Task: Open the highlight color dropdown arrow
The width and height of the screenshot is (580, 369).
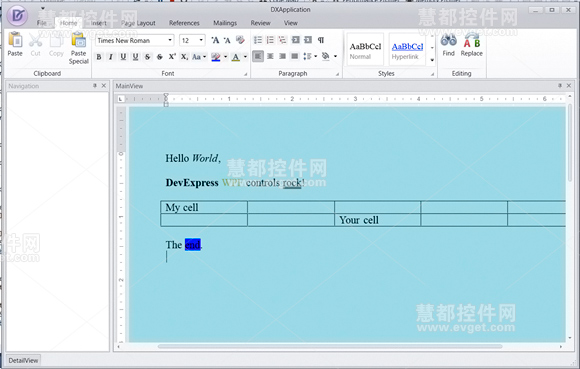Action: [226, 57]
